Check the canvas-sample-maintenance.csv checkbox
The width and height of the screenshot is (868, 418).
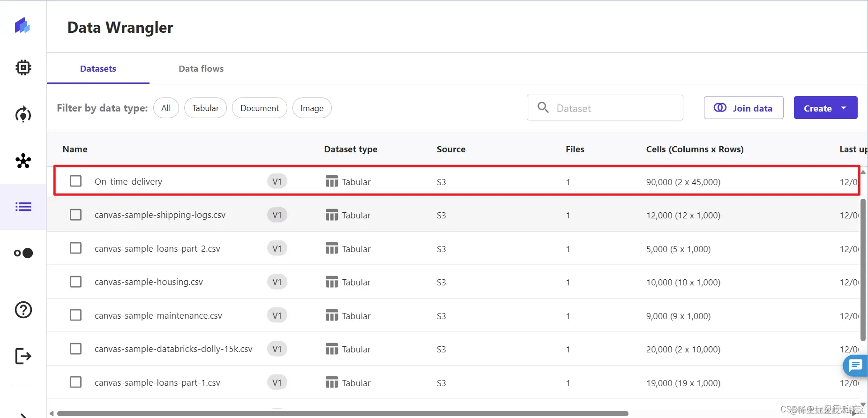(75, 315)
